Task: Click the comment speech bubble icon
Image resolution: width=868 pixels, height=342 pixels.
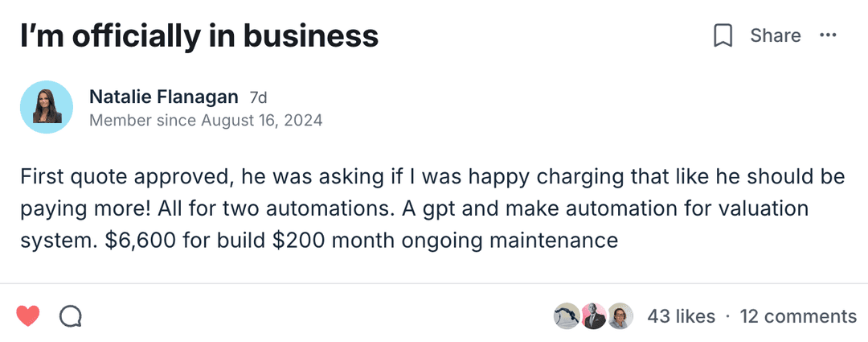Action: [71, 316]
